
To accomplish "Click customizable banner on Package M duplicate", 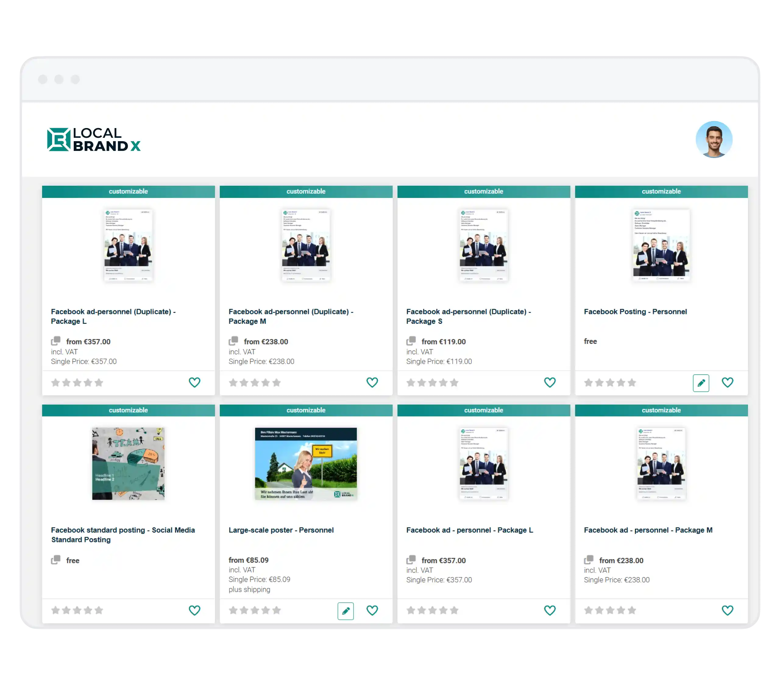I will (x=306, y=191).
